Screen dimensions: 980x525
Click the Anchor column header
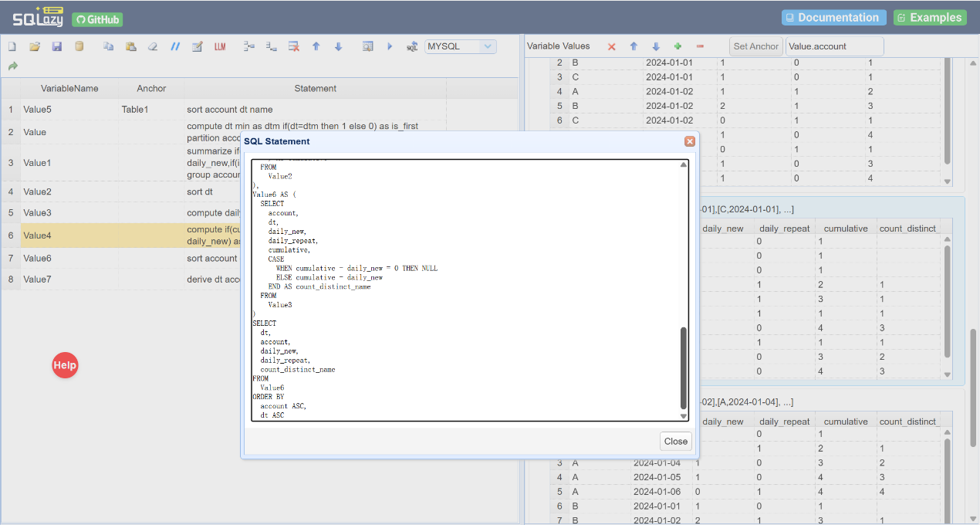[151, 89]
